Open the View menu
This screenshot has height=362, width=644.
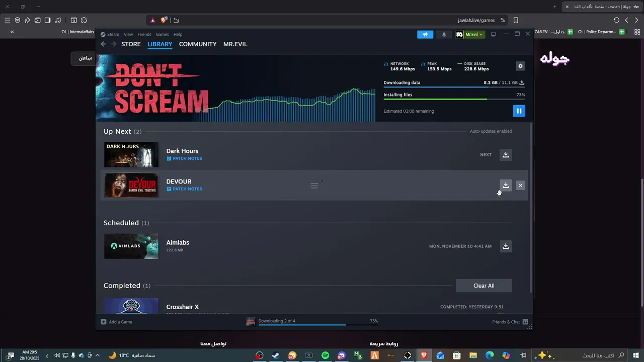point(128,34)
